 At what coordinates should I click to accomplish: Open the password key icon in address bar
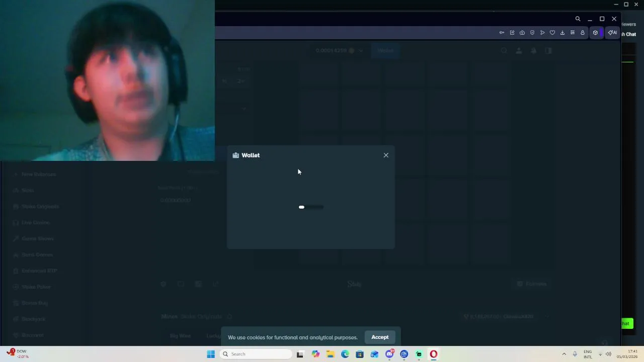[x=502, y=33]
